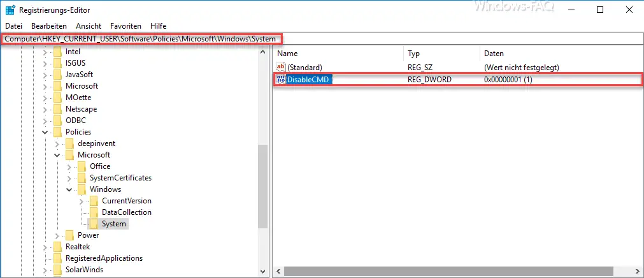The width and height of the screenshot is (644, 278).
Task: Open the Datei menu
Action: click(13, 26)
